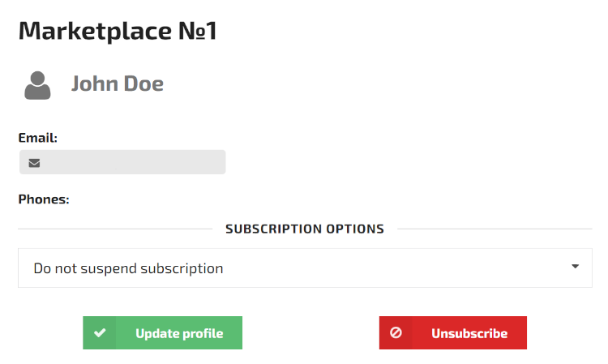The height and width of the screenshot is (364, 608).
Task: Click the empty right end of Email field
Action: [194, 162]
